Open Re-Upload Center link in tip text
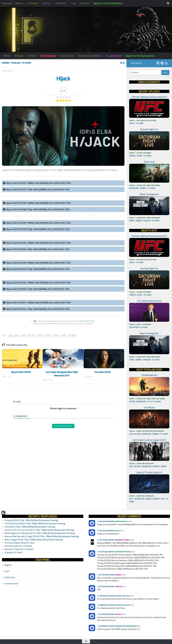 click(x=87, y=321)
